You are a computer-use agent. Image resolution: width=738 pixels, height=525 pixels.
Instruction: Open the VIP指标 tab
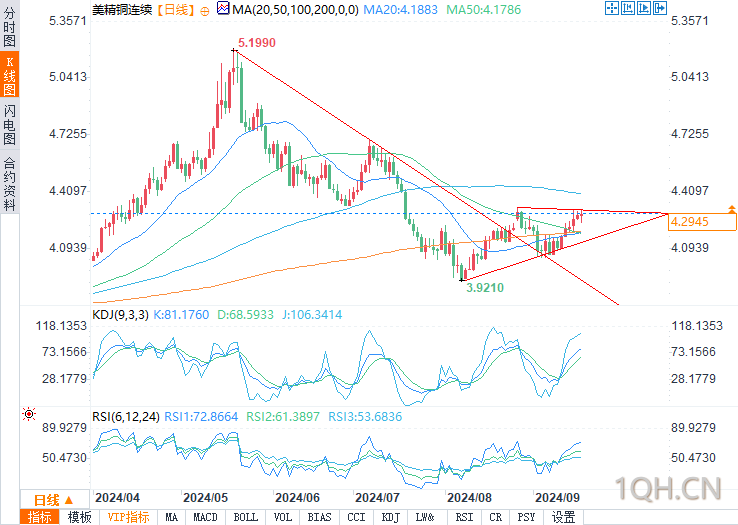coord(128,517)
